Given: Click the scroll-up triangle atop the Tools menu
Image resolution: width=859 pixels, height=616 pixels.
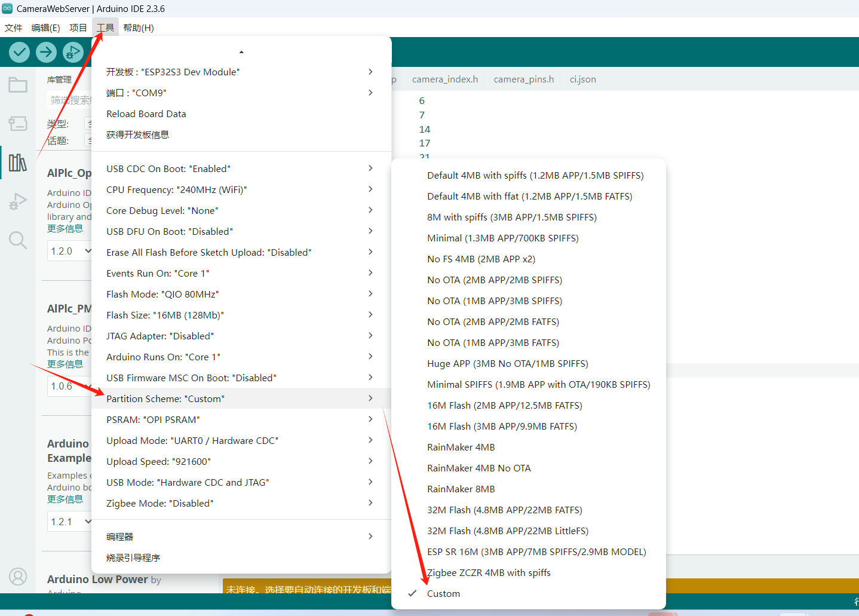Looking at the screenshot, I should (x=241, y=52).
